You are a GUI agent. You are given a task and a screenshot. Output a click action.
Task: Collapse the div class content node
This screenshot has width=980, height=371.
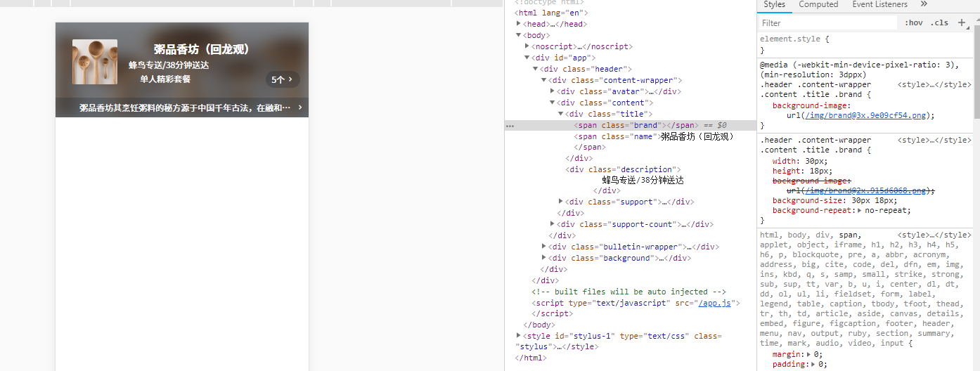[x=553, y=103]
